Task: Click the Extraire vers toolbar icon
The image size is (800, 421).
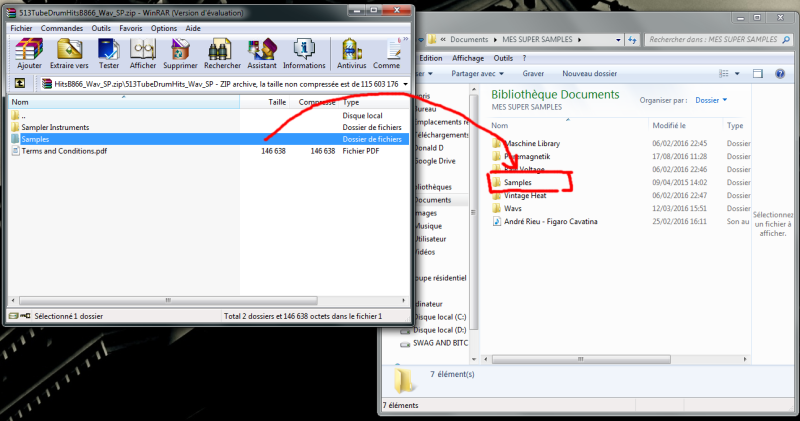Action: 69,50
